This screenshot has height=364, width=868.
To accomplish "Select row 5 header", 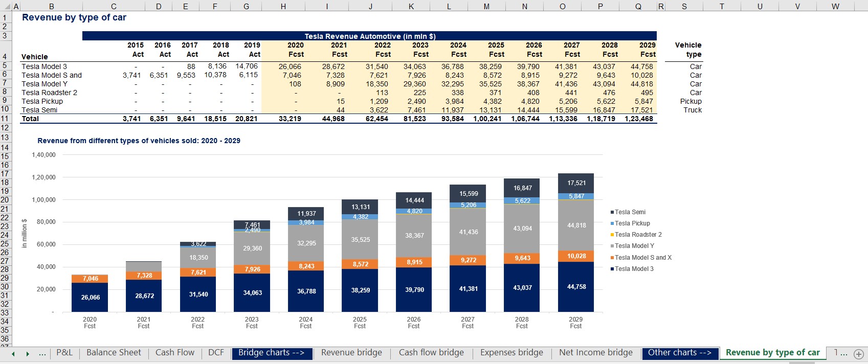I will click(x=6, y=66).
